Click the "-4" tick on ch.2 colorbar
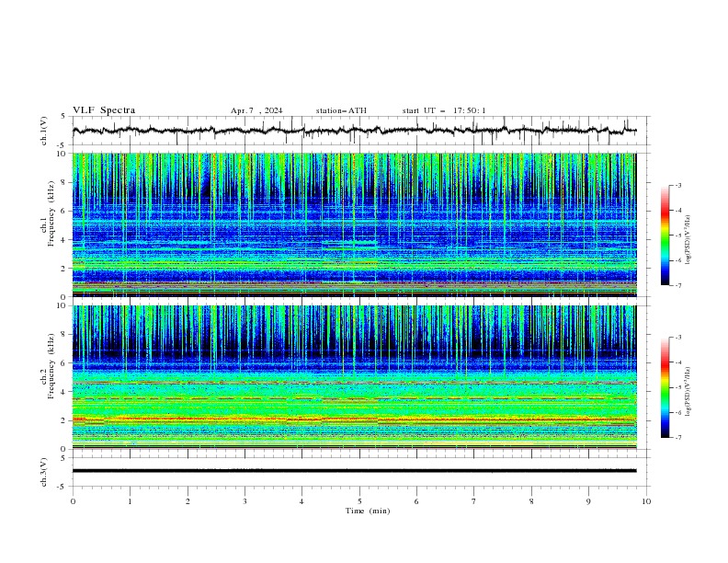The image size is (728, 563). tap(678, 362)
